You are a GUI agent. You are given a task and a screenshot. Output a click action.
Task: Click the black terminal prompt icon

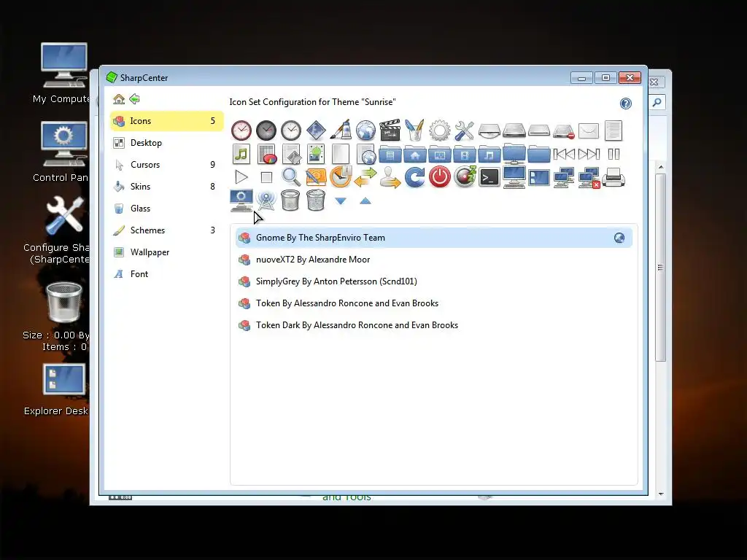click(489, 177)
